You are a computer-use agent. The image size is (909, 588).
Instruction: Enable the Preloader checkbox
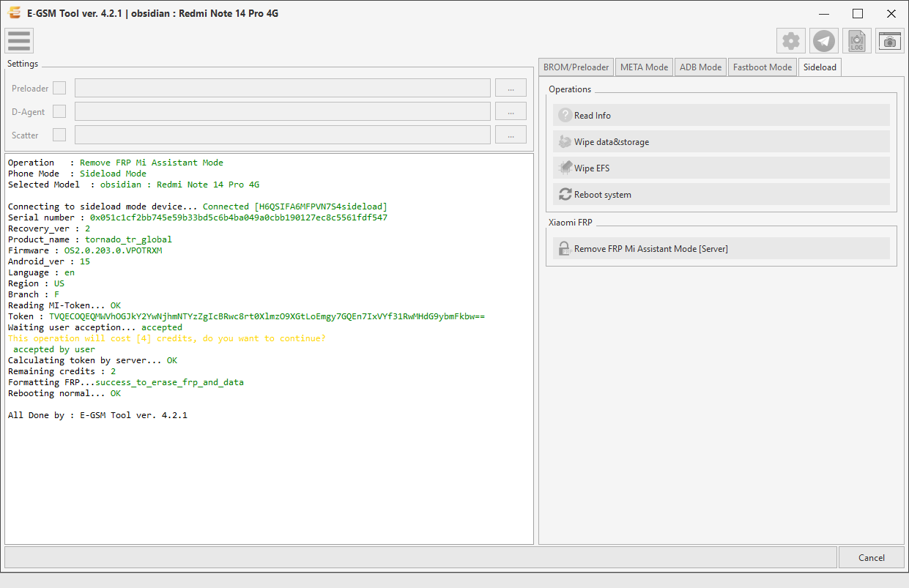click(x=59, y=88)
